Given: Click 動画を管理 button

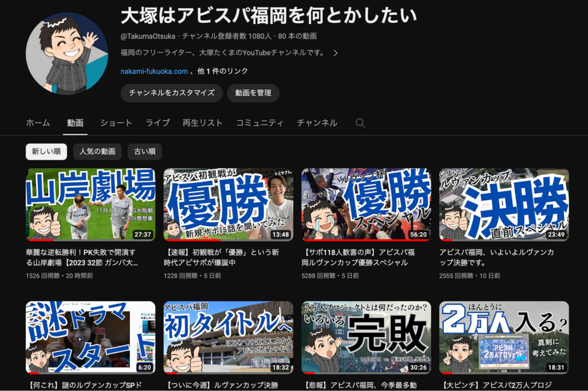Looking at the screenshot, I should [x=253, y=93].
